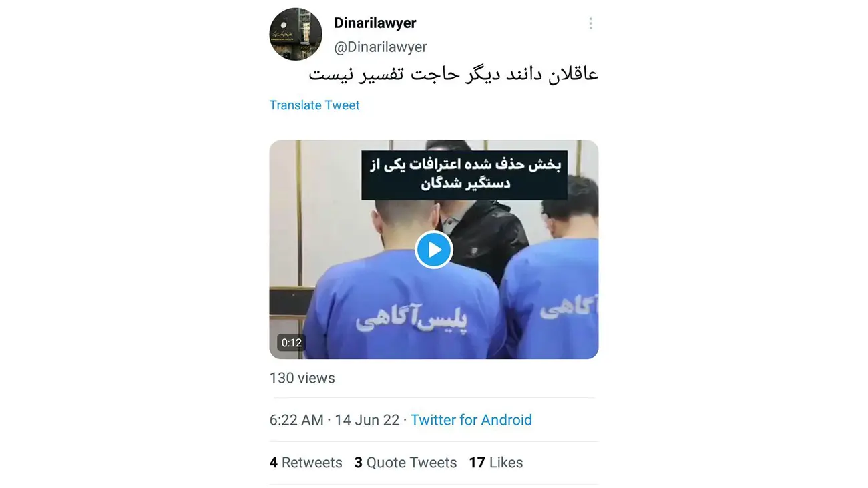View the 3 Quote Tweets list

pos(405,463)
